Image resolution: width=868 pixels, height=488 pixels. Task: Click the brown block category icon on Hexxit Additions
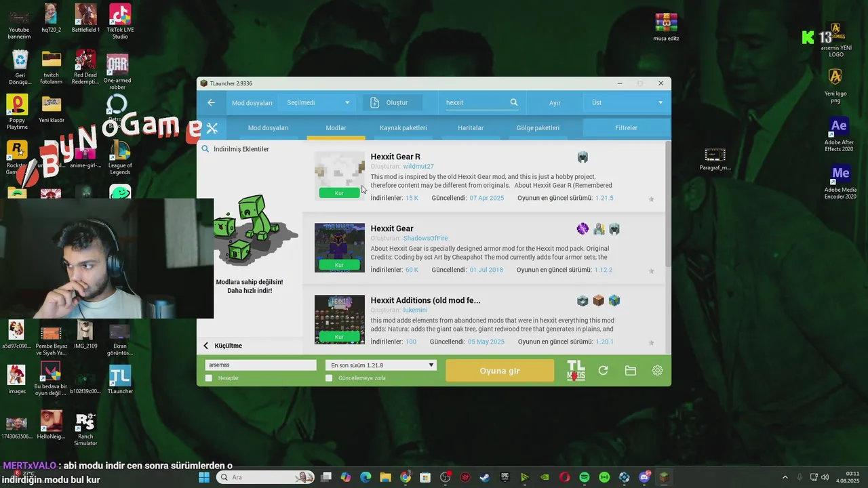pos(598,300)
